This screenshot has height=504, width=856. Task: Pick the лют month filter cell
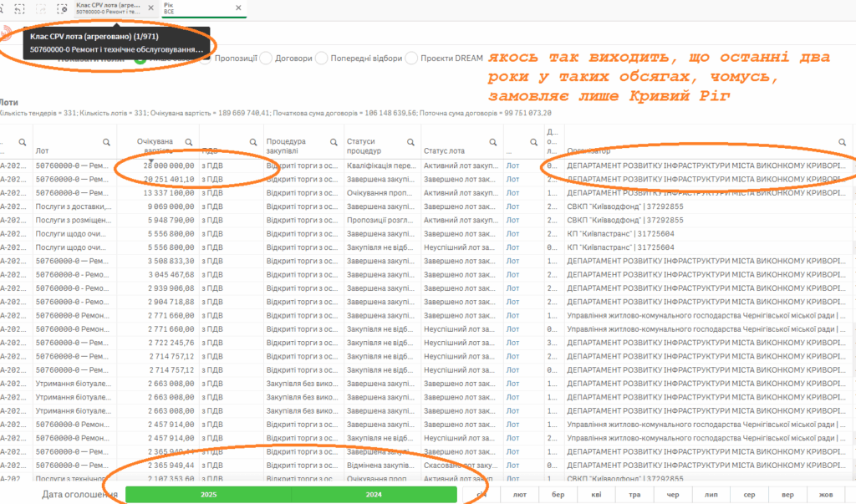tap(519, 495)
